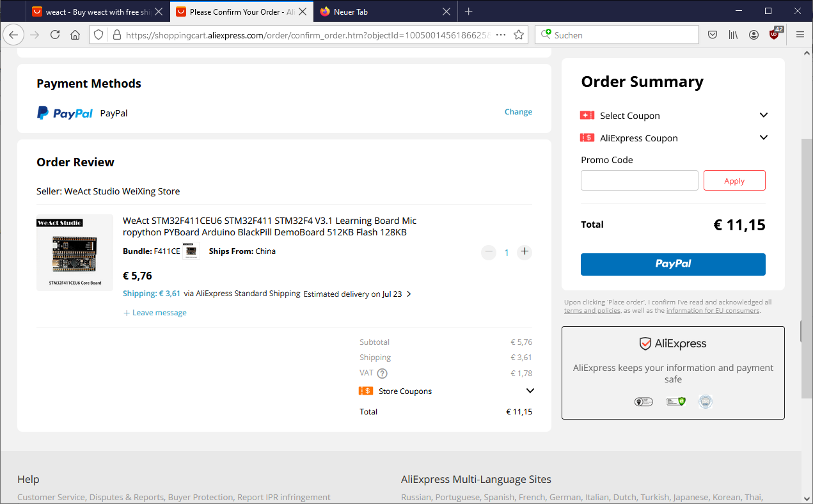This screenshot has height=504, width=813.
Task: Show VAT help question mark
Action: pyautogui.click(x=383, y=374)
